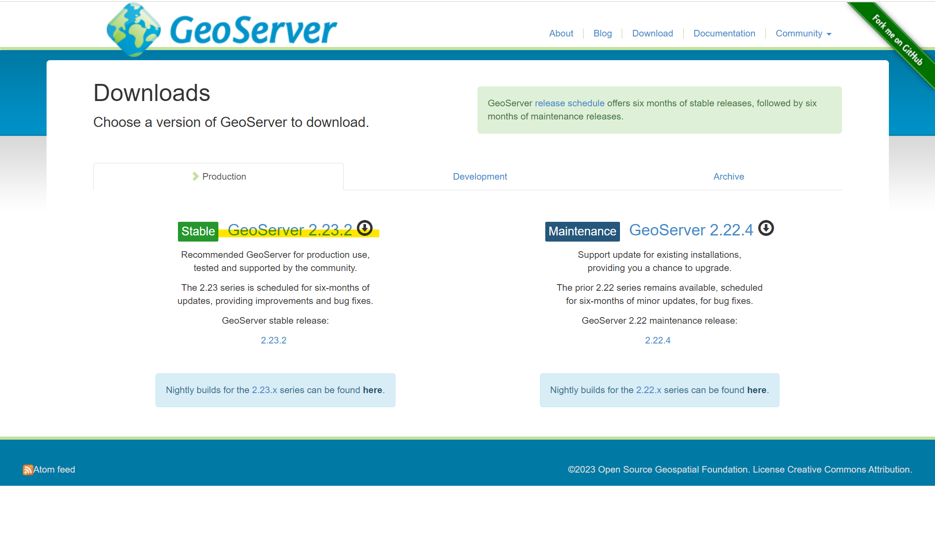Click the GeoServer 2.23.2 heading link
The height and width of the screenshot is (560, 935).
290,230
